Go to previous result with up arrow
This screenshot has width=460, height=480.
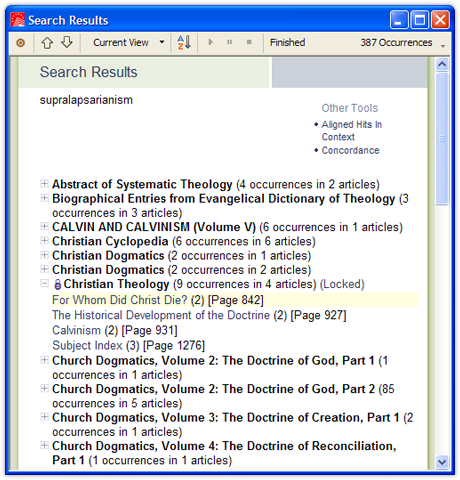pos(47,43)
